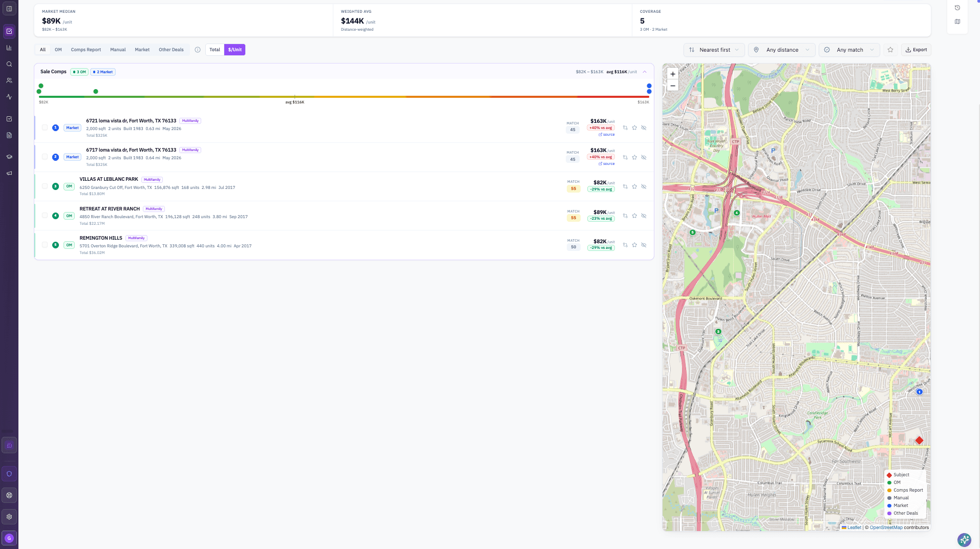Switch to Total price view
The height and width of the screenshot is (549, 980).
[x=215, y=50]
